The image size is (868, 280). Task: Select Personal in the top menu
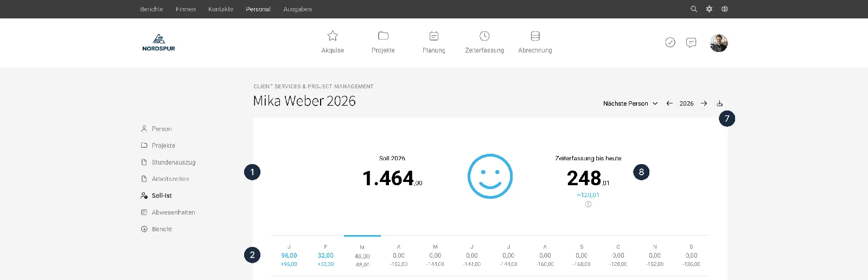(x=258, y=9)
